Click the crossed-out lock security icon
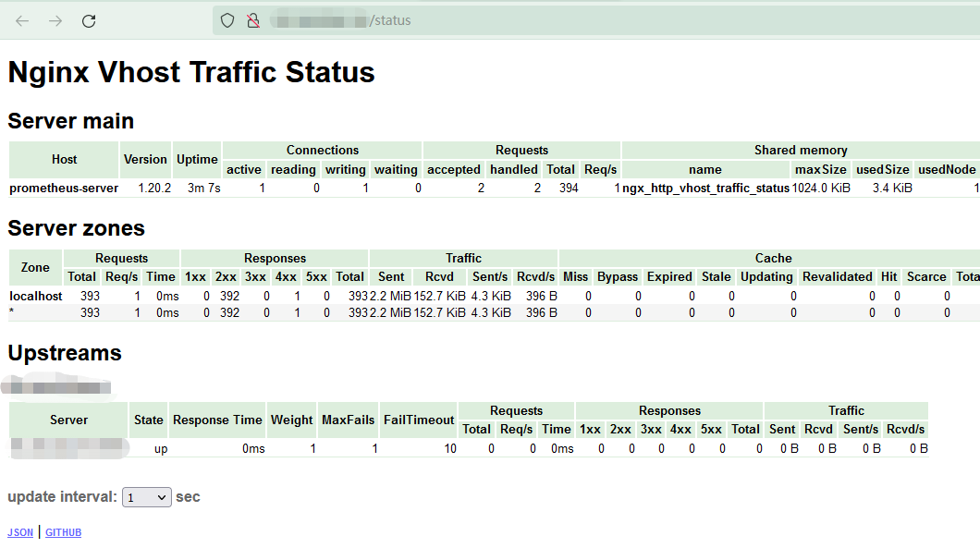Image resolution: width=980 pixels, height=548 pixels. pos(253,20)
